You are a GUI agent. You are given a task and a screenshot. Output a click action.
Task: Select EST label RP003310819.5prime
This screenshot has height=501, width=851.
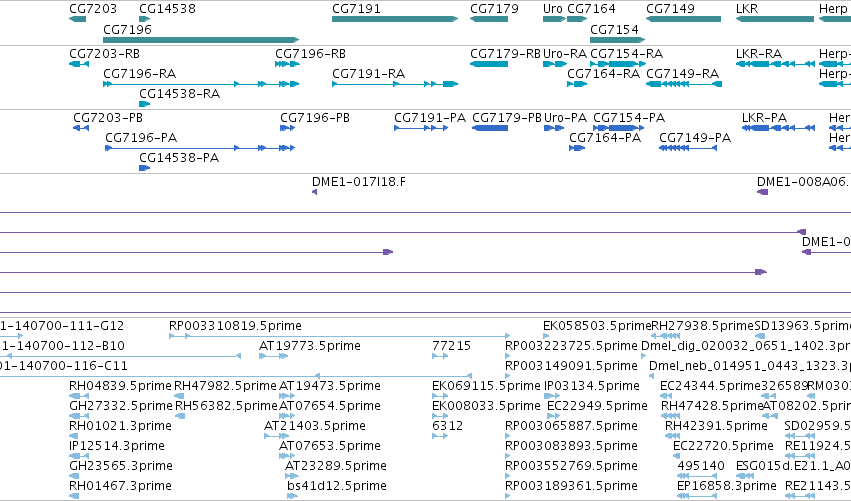point(235,326)
